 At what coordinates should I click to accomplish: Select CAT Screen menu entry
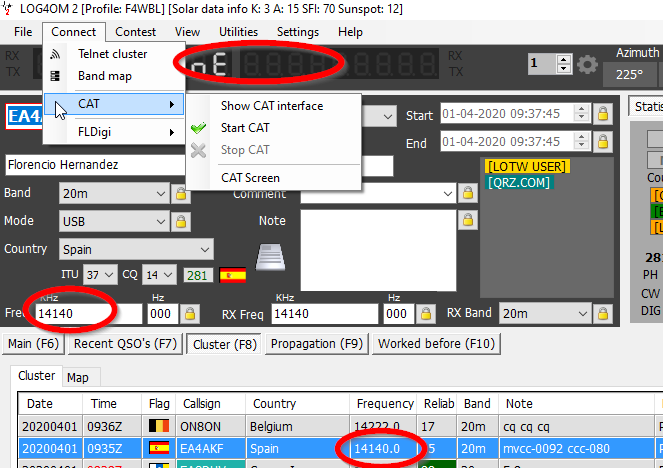tap(274, 178)
